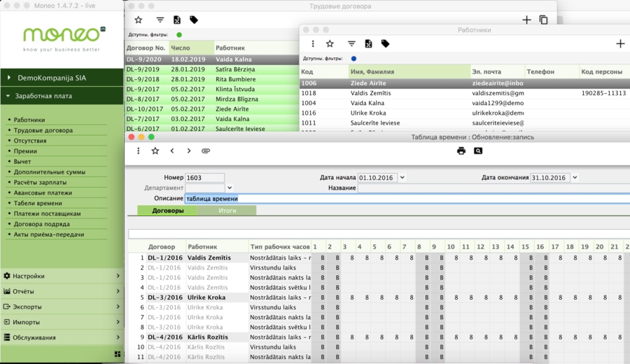Screen dimensions: 630x364
Task: Click the attachment paperclip icon
Action: pos(206,151)
